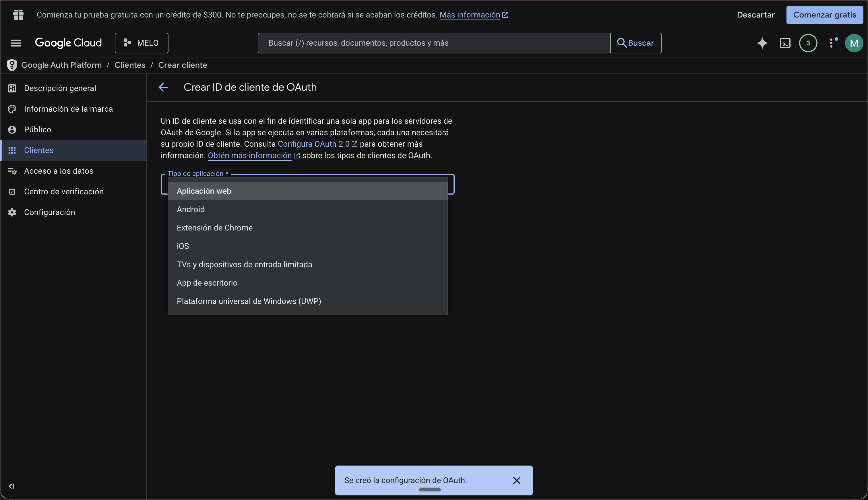Go back using the arrow icon
The image size is (868, 500).
pyautogui.click(x=163, y=87)
